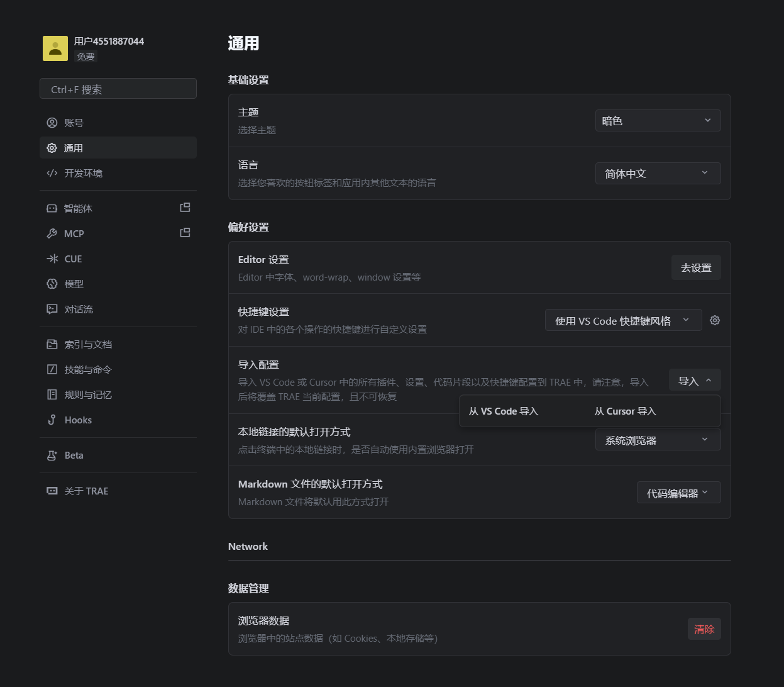Click the Network section heading
Viewport: 784px width, 687px height.
coord(248,546)
